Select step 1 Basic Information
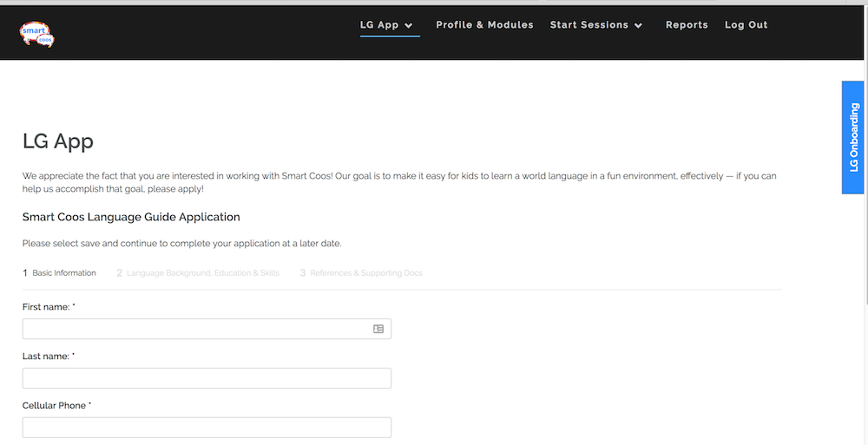 (59, 273)
